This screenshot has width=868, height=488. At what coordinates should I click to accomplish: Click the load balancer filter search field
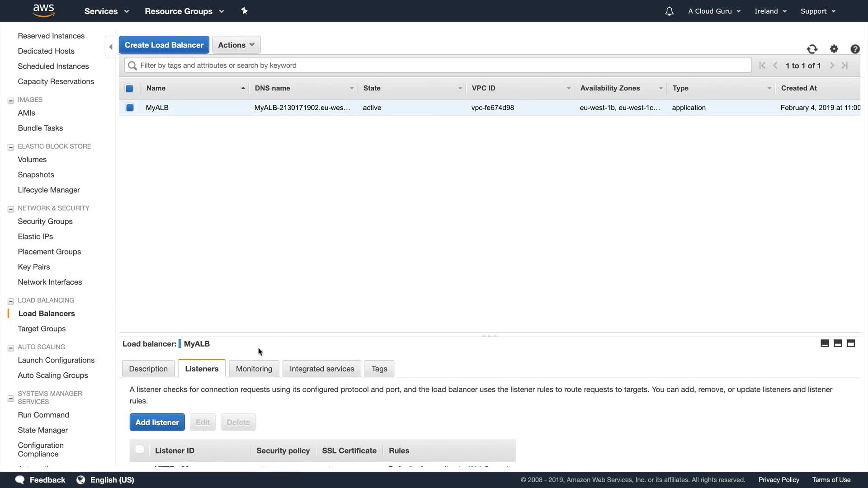point(438,65)
